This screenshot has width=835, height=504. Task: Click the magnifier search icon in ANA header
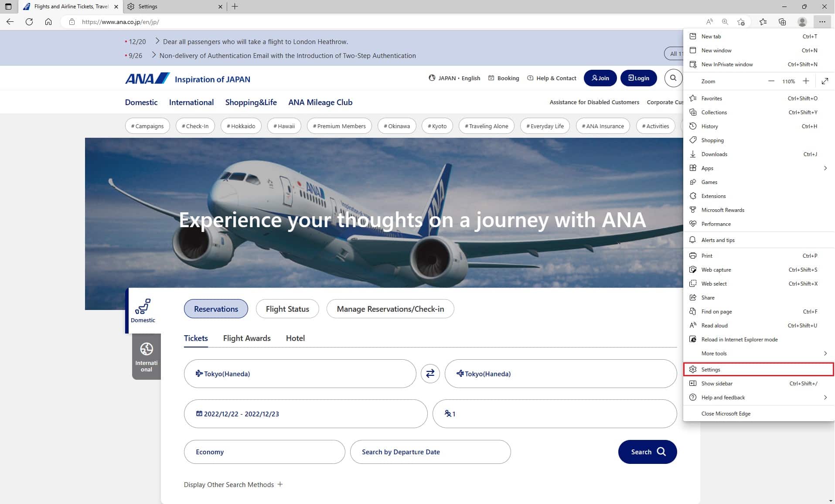tap(673, 78)
